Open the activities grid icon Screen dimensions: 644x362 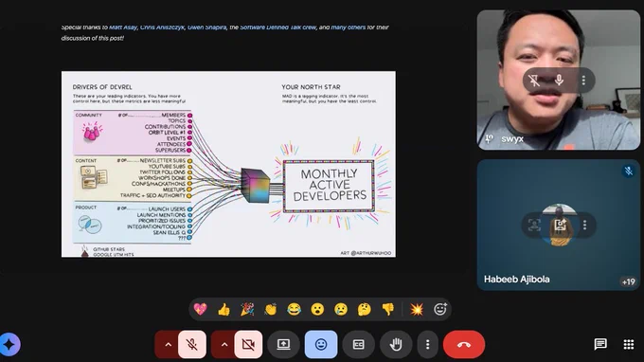629,344
